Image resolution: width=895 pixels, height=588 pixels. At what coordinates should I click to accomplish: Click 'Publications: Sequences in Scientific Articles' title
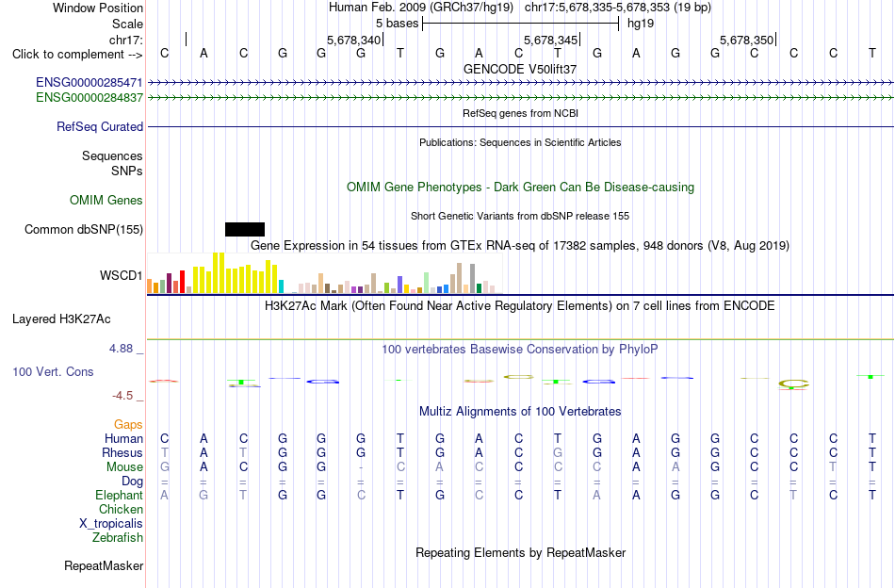[520, 142]
